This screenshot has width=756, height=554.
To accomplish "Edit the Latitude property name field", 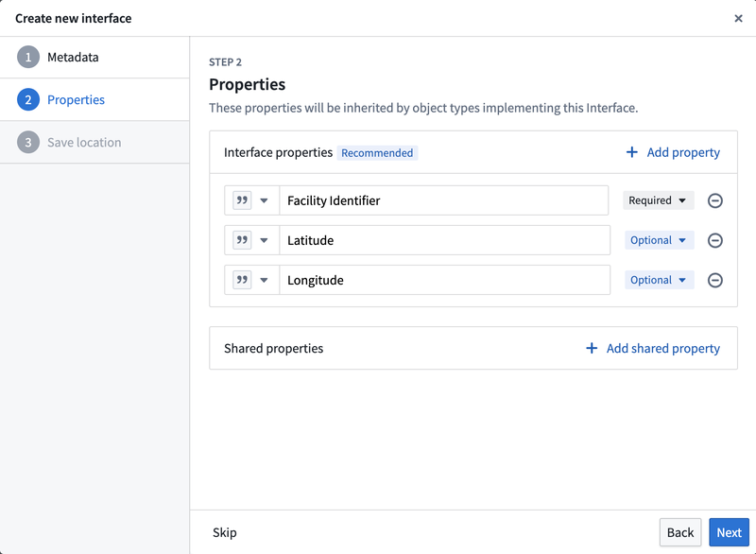I will tap(444, 239).
